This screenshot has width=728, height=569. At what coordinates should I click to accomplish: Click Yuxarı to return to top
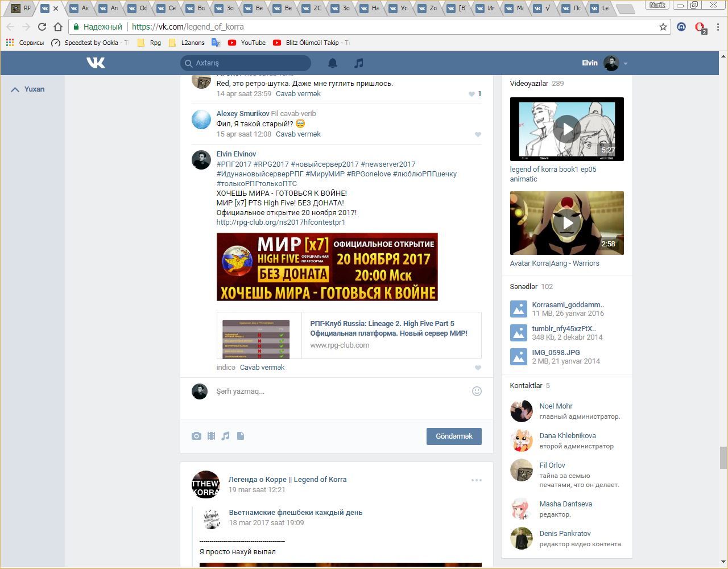tap(28, 89)
